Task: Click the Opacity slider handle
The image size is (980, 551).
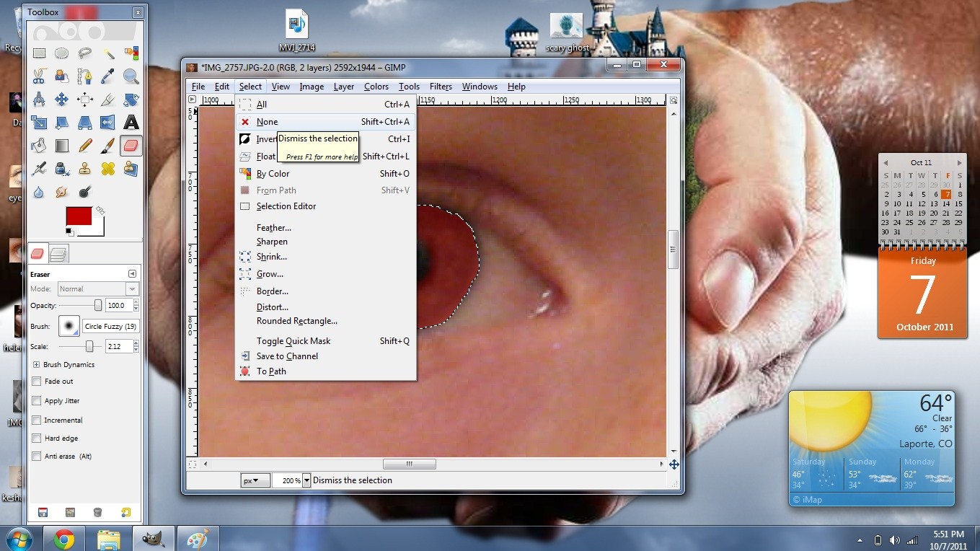Action: click(x=98, y=306)
